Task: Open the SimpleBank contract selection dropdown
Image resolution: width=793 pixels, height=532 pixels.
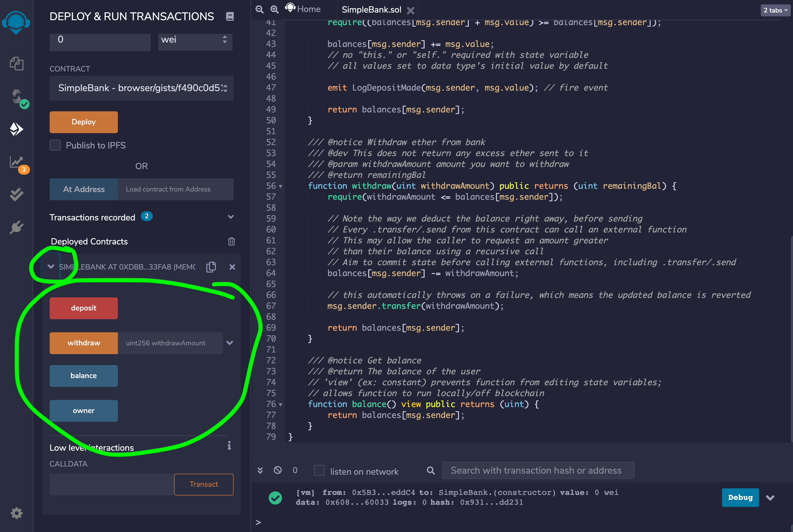Action: click(x=142, y=88)
